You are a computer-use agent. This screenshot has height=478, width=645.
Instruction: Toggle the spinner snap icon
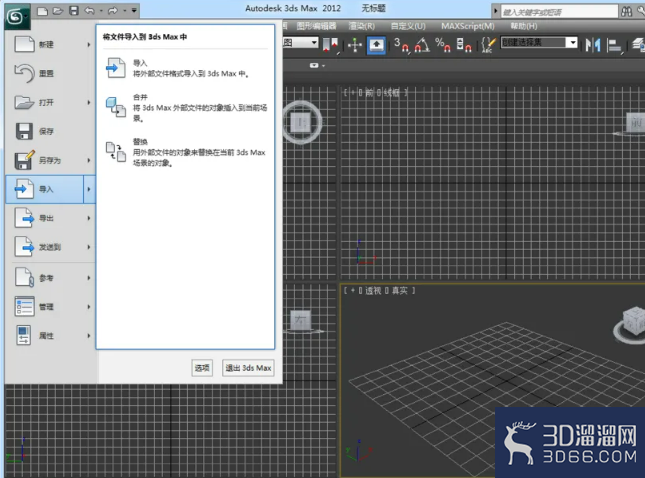464,45
